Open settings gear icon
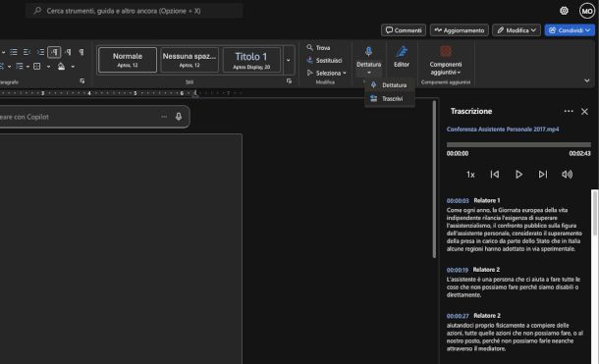Viewport: 599px width, 364px height. (564, 11)
